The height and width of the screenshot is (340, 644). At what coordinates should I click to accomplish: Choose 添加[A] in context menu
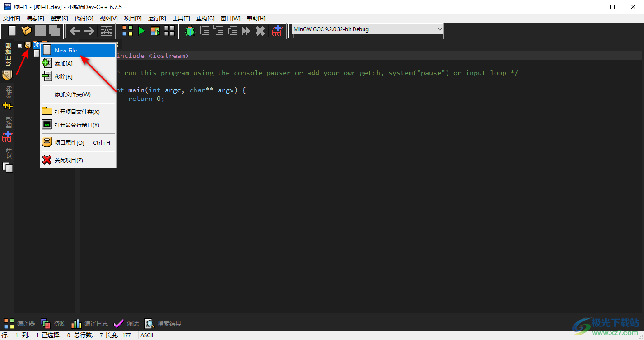coord(78,63)
